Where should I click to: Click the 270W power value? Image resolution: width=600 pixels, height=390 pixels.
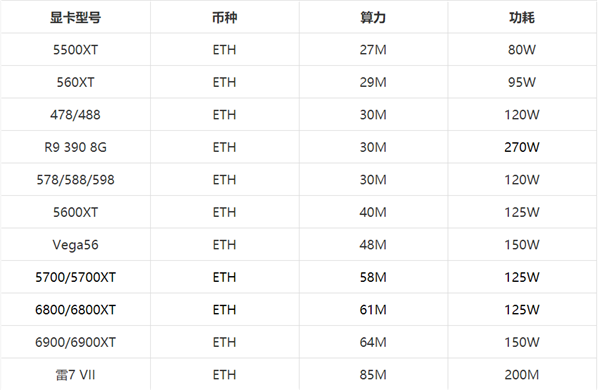[522, 147]
